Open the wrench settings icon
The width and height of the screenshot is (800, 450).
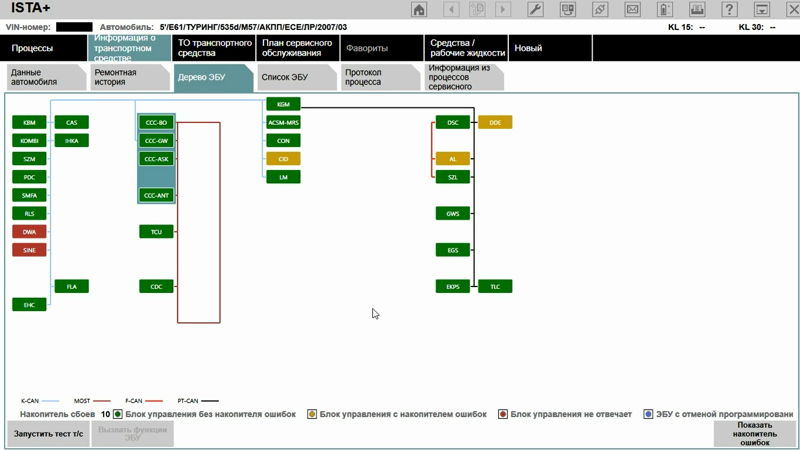(x=535, y=10)
